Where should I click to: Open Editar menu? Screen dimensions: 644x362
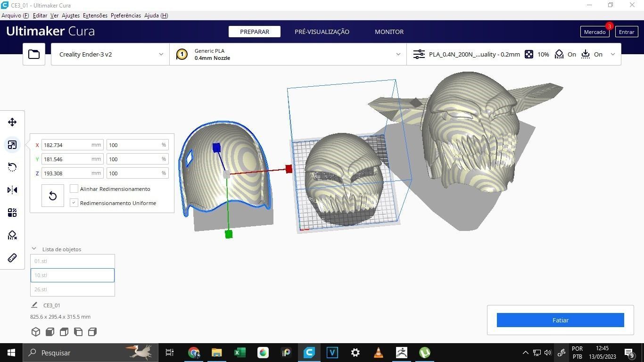40,16
